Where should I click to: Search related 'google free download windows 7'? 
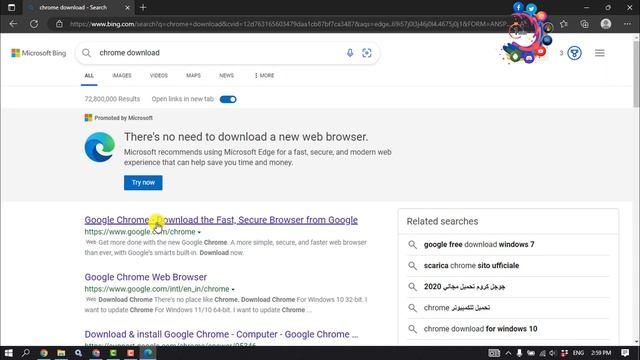479,244
